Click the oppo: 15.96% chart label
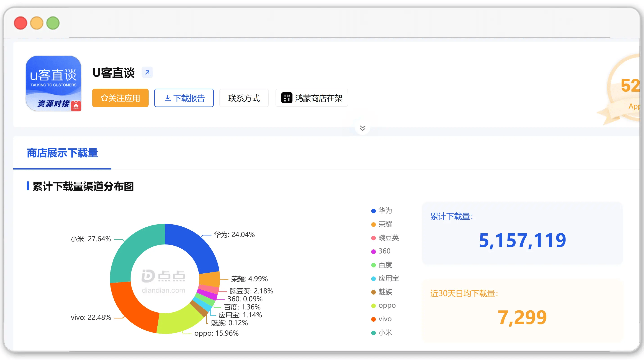This screenshot has height=360, width=644. [x=216, y=333]
